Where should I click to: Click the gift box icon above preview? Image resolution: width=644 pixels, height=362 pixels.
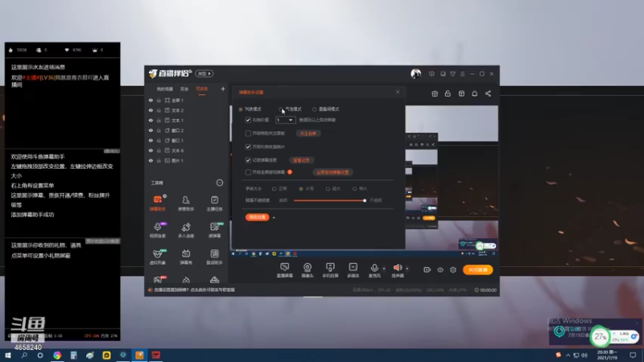(435, 93)
